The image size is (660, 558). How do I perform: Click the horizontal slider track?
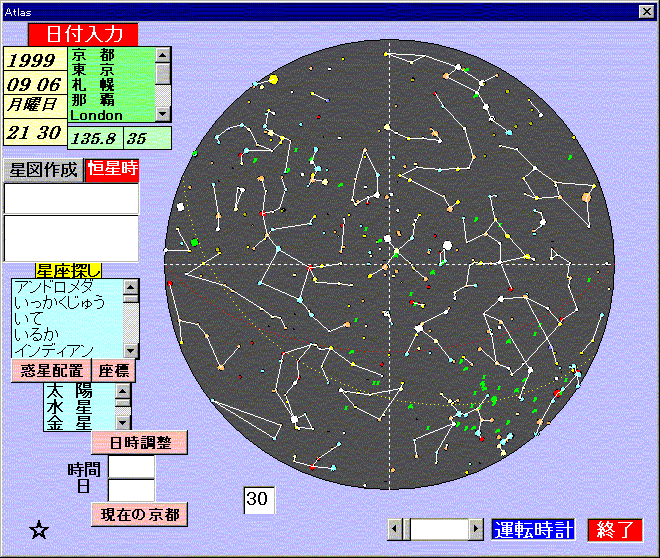coord(439,529)
